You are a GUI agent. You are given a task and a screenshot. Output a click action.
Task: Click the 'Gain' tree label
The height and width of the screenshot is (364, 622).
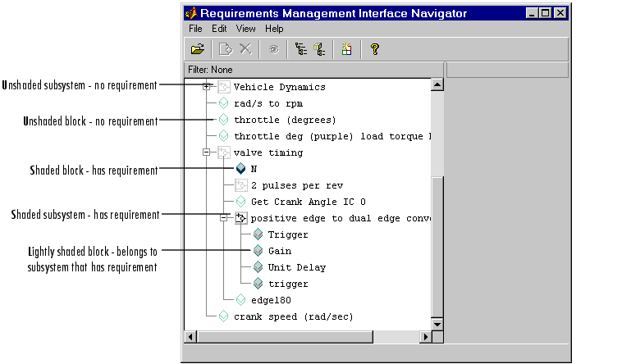(x=280, y=251)
